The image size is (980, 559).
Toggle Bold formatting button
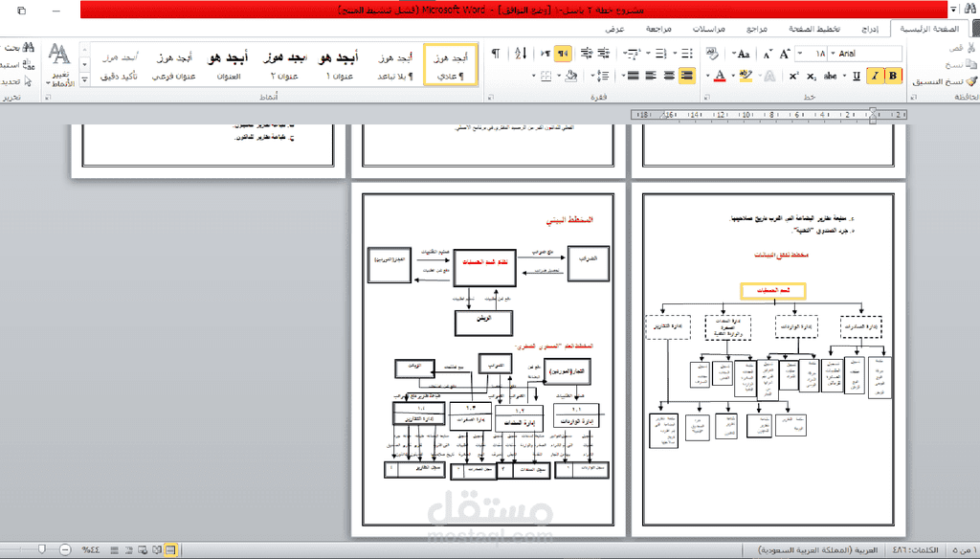[x=893, y=76]
